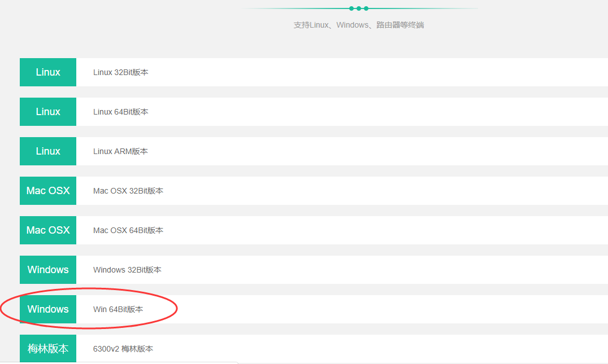Open the 6300v2 梅林版本 download link
The image size is (608, 364).
click(123, 349)
